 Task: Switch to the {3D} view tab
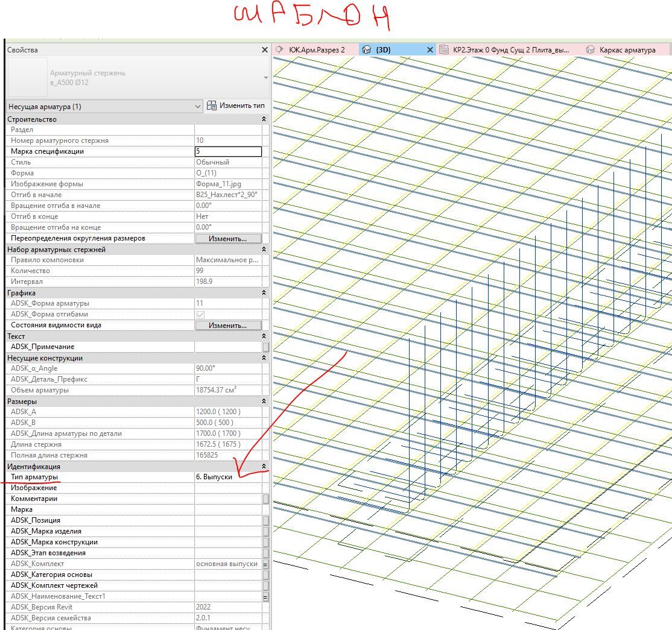[397, 49]
